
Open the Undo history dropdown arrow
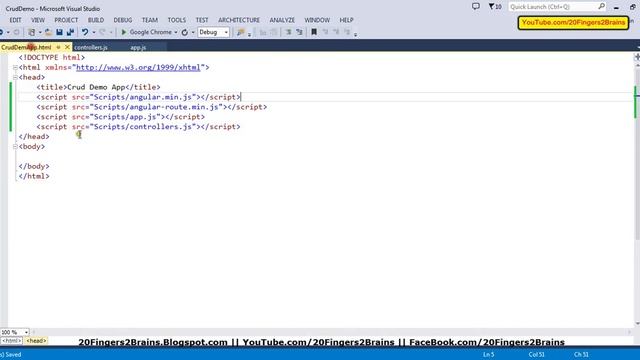[94, 32]
